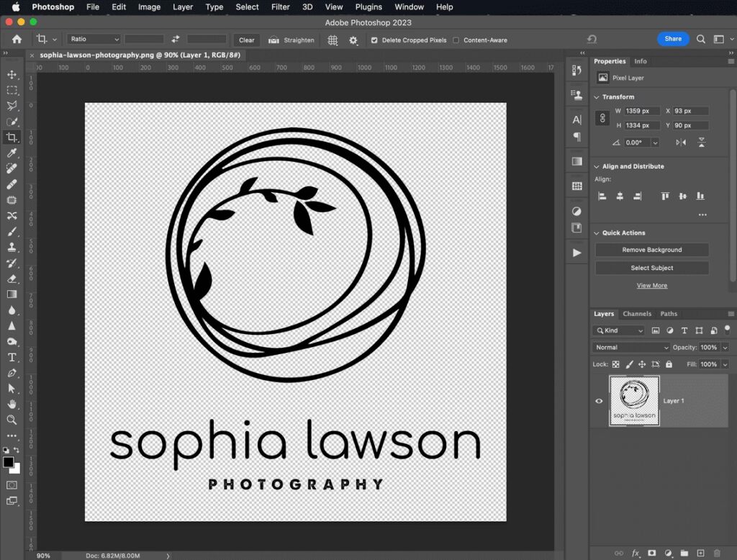Image resolution: width=737 pixels, height=560 pixels.
Task: Switch to the Channels tab
Action: click(637, 314)
